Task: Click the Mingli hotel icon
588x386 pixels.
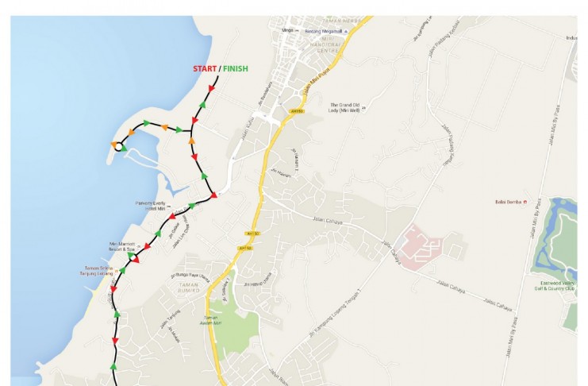Action: pos(298,30)
